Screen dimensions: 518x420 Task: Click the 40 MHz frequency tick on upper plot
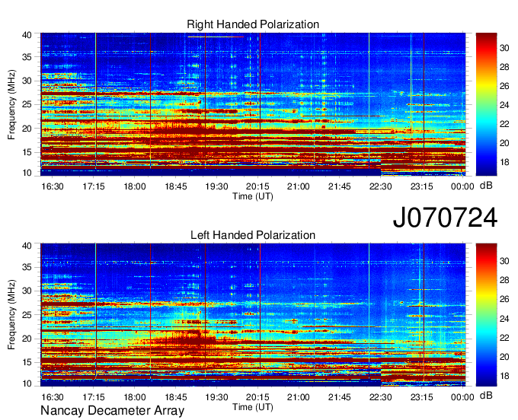pyautogui.click(x=27, y=35)
